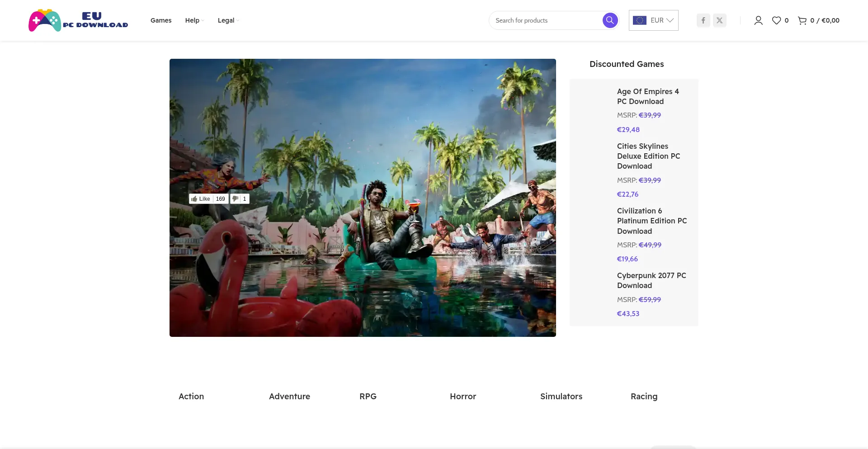Open the Games menu item
Screen dimensions: 868x449
(x=161, y=20)
